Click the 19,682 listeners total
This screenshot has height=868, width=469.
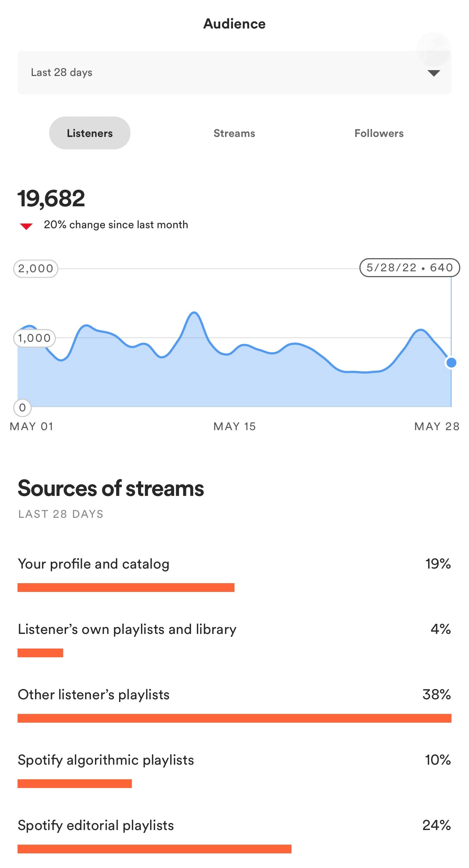pos(51,199)
